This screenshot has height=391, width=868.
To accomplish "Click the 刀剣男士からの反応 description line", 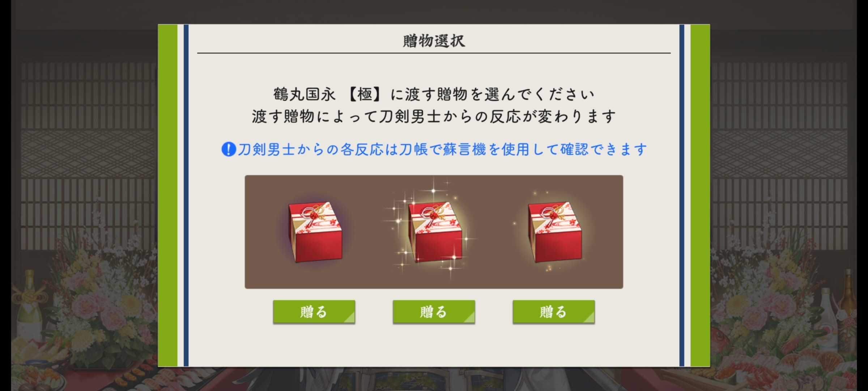I will (434, 117).
